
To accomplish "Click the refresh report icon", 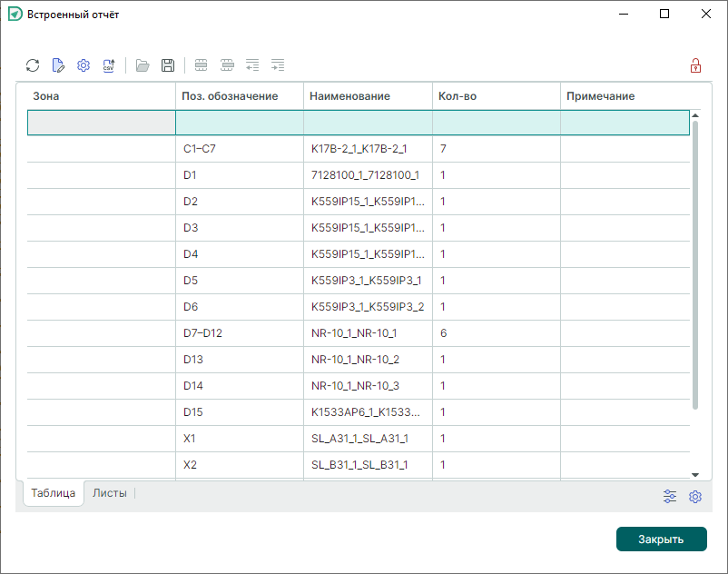I will (x=33, y=65).
